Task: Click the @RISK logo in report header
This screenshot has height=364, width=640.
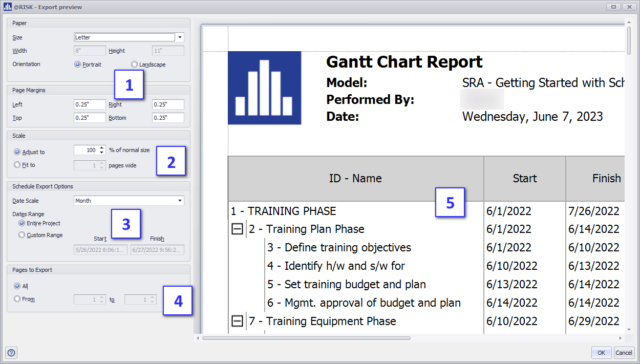Action: 264,88
